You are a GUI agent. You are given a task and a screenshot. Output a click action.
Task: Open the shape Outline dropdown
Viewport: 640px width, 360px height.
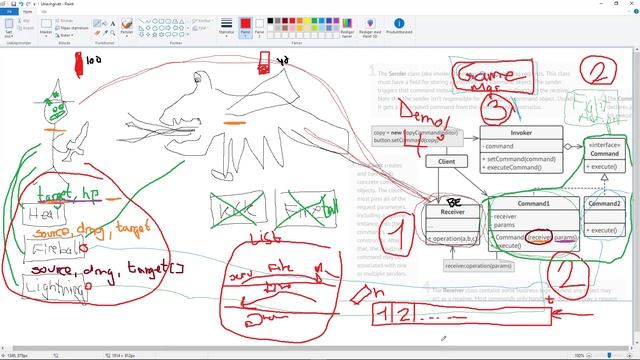202,21
